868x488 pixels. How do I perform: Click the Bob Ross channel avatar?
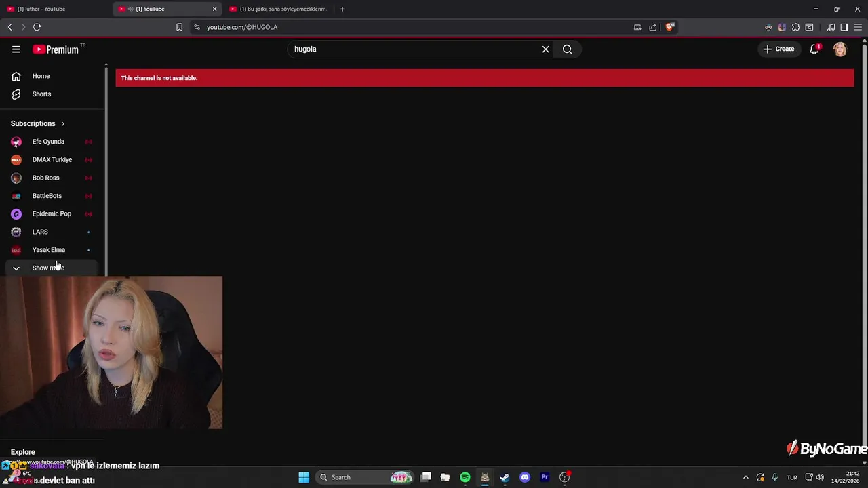click(16, 178)
